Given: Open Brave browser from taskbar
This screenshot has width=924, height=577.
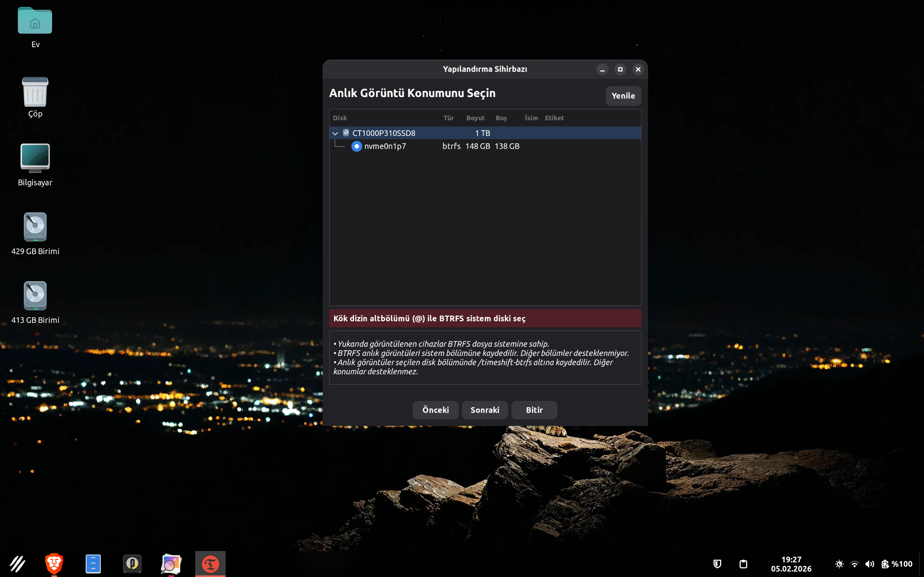Looking at the screenshot, I should (54, 563).
